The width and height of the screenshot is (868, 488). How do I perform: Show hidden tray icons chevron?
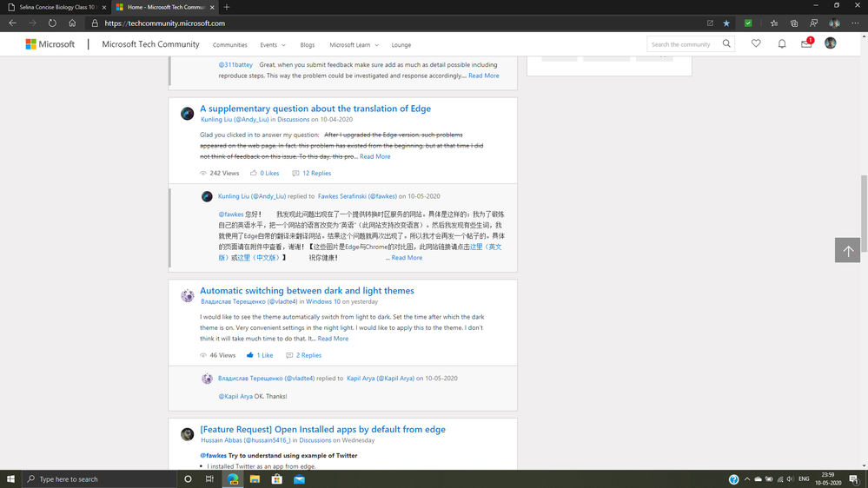(746, 479)
